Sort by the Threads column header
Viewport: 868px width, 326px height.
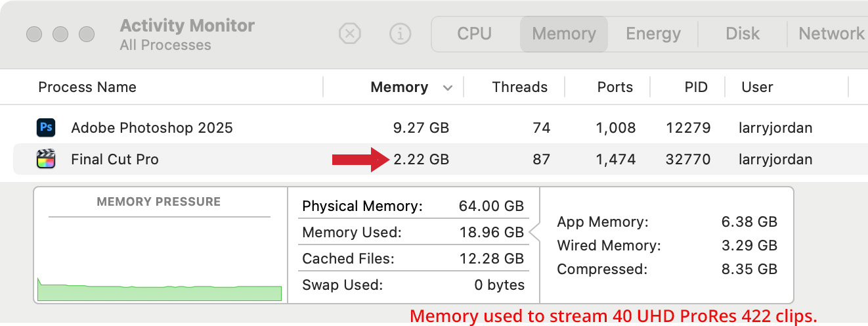(x=520, y=87)
